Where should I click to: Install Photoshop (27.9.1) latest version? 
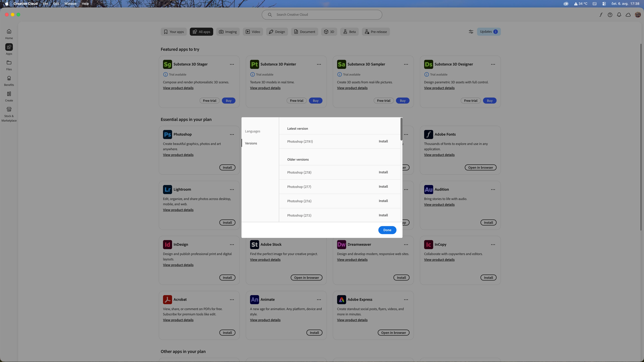[x=383, y=141]
